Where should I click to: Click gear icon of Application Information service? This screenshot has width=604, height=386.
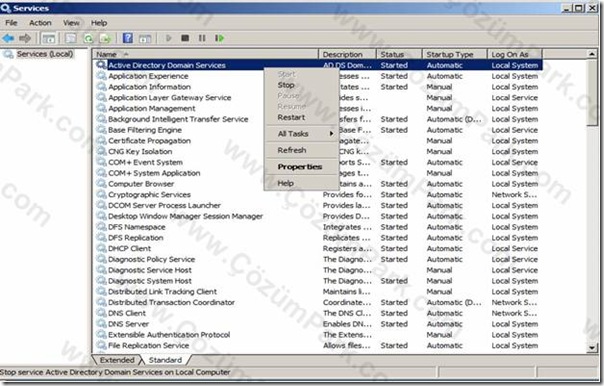point(101,87)
